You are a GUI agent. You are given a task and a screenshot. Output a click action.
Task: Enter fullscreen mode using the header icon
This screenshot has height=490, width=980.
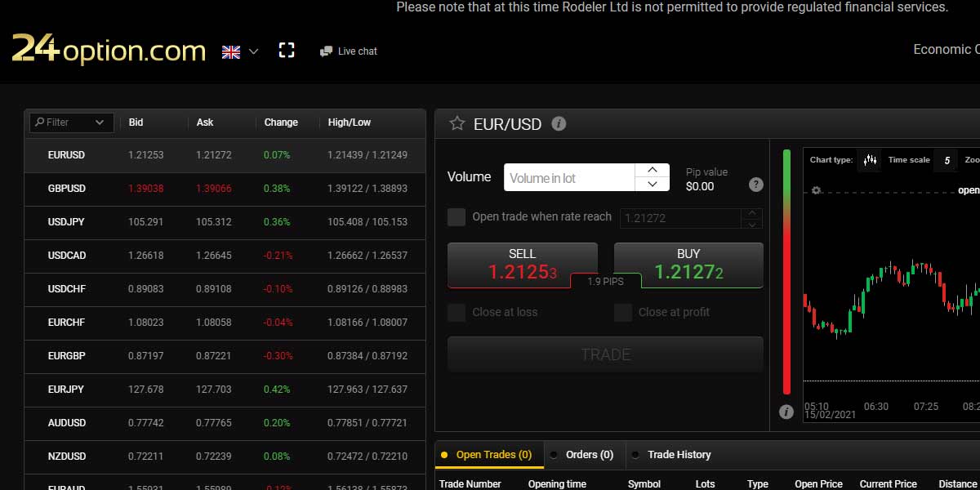[287, 51]
